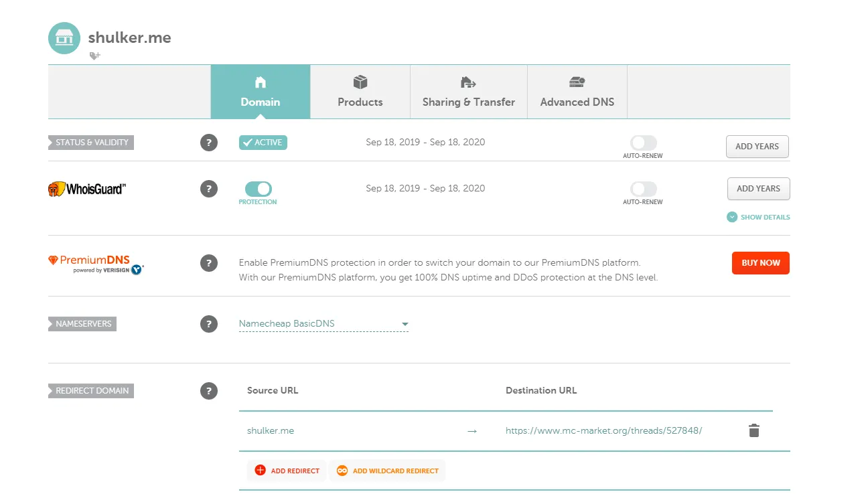
Task: Switch to the Domain tab
Action: click(261, 92)
